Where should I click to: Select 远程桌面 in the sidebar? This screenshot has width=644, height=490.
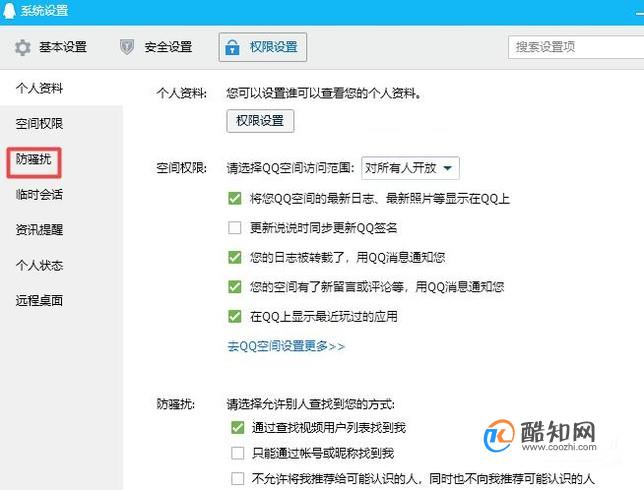tap(39, 301)
